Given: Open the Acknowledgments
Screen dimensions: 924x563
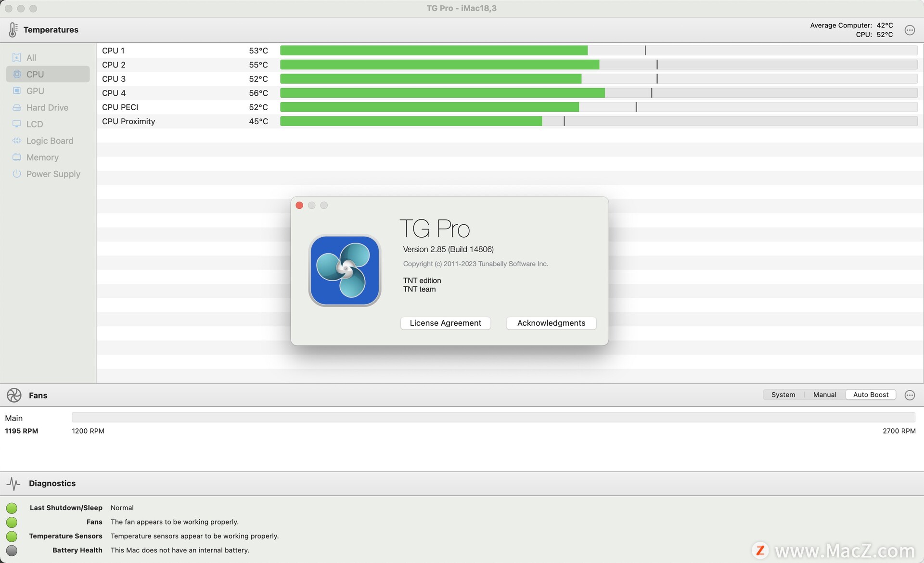Looking at the screenshot, I should 551,323.
